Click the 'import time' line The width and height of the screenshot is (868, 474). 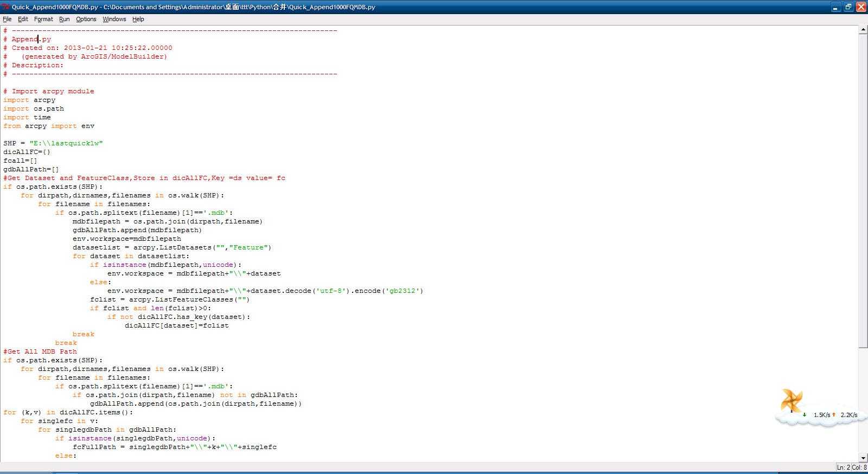click(27, 117)
